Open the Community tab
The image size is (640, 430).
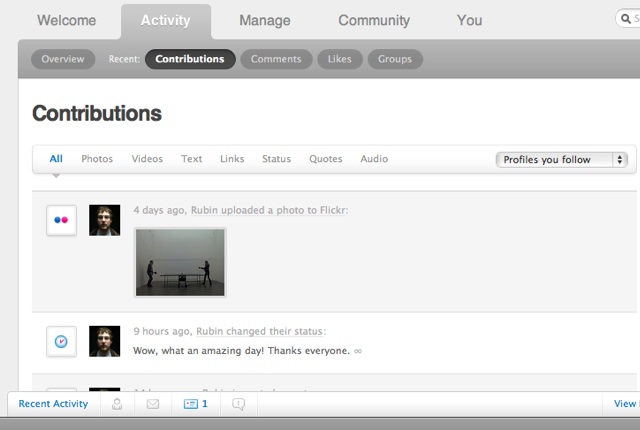374,20
